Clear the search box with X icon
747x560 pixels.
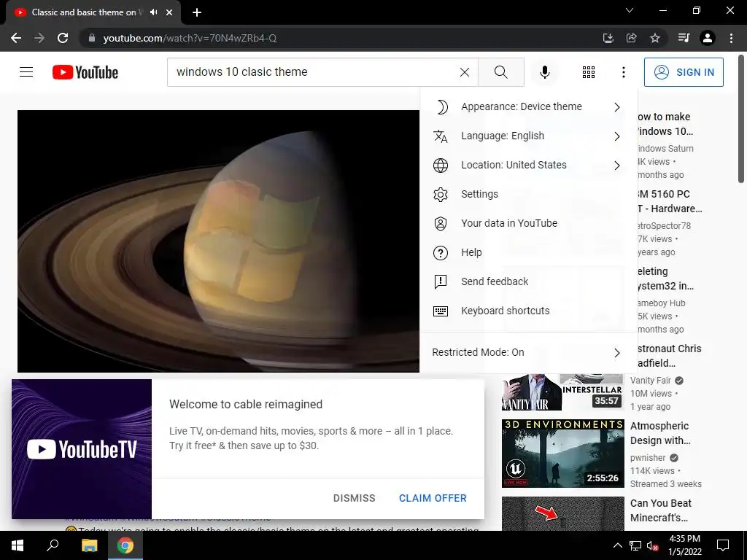465,72
